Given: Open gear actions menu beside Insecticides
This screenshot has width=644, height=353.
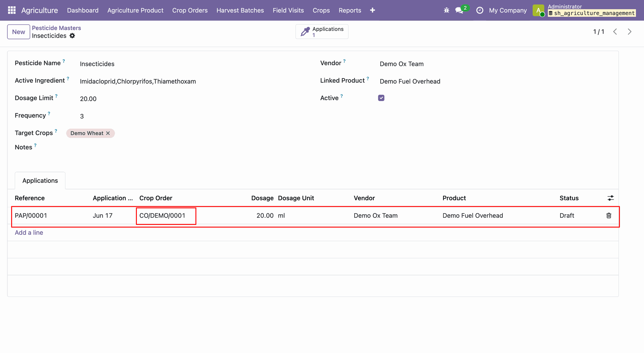Looking at the screenshot, I should (x=72, y=36).
